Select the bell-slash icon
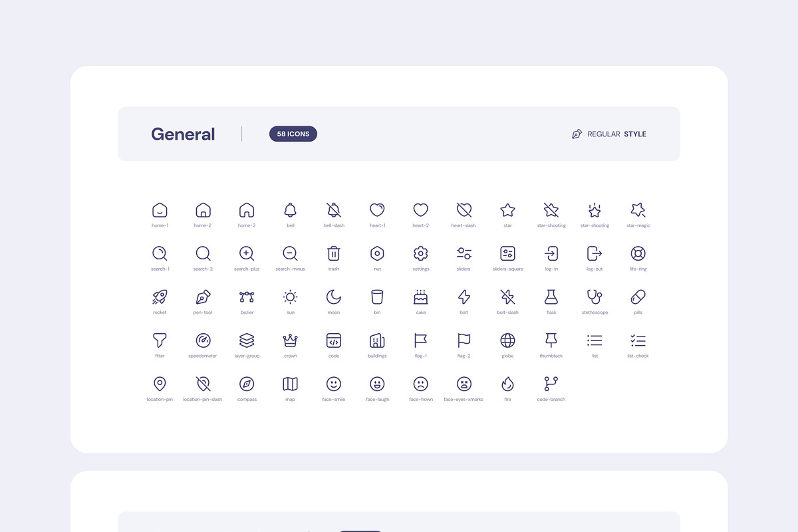 tap(334, 210)
